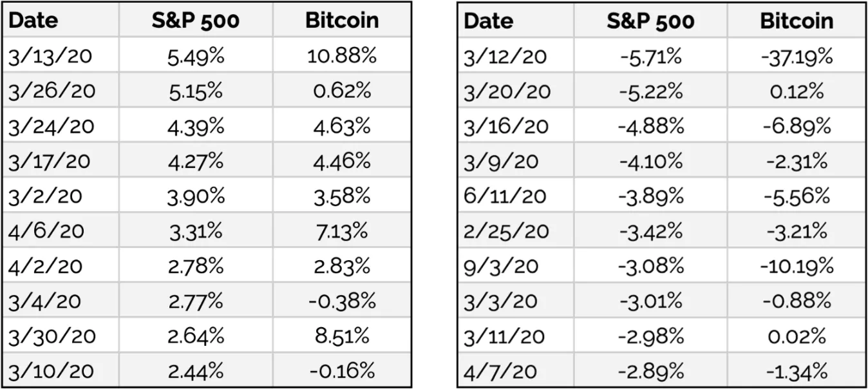Click the Date header in left table
This screenshot has height=389, width=868.
click(x=33, y=20)
